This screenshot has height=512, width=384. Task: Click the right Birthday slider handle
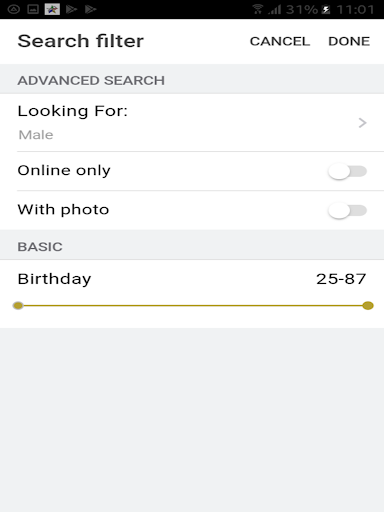click(368, 305)
